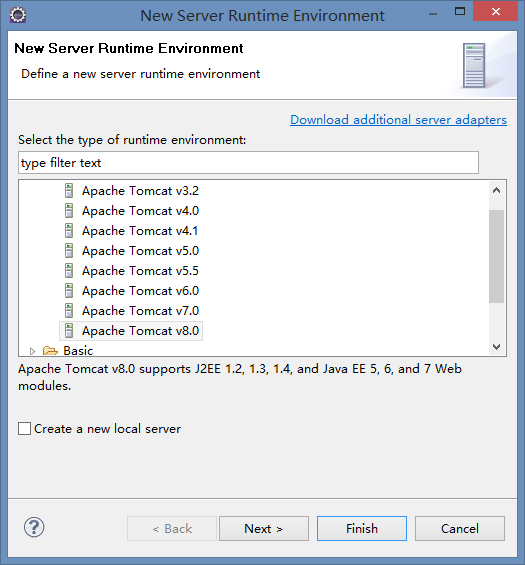Select Apache Tomcat v6.0 runtime
This screenshot has height=565, width=525.
coord(141,291)
